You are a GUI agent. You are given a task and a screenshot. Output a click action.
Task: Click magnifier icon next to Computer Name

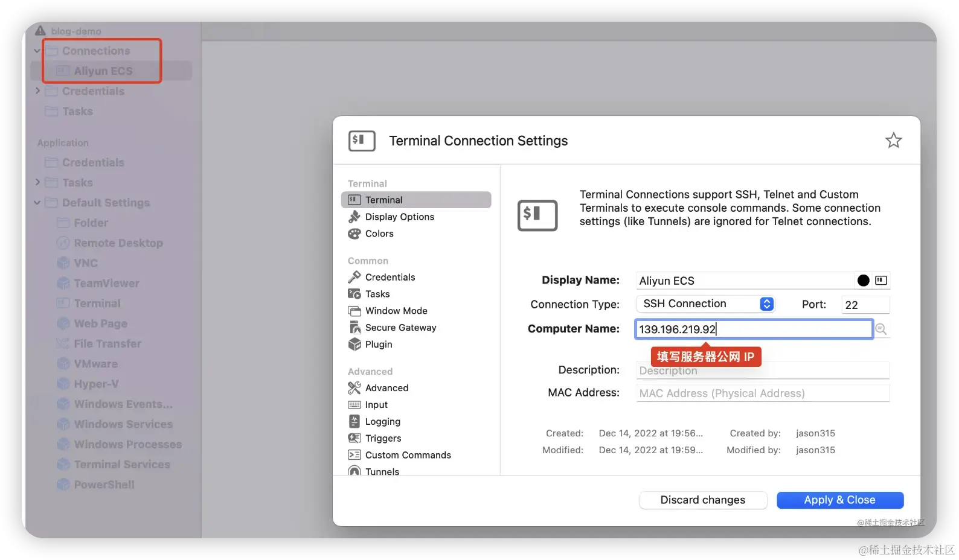click(881, 329)
